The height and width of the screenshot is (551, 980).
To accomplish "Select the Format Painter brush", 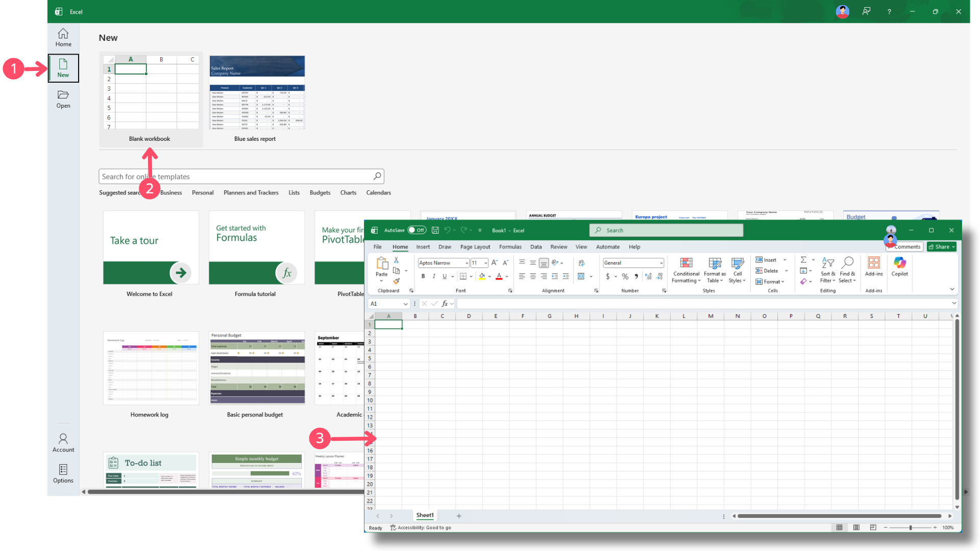I will tap(396, 281).
